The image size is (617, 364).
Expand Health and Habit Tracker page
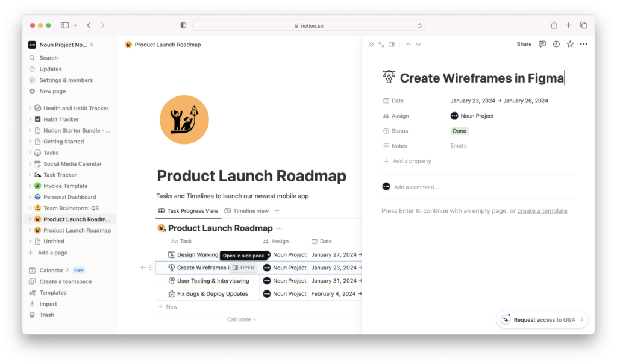point(30,108)
